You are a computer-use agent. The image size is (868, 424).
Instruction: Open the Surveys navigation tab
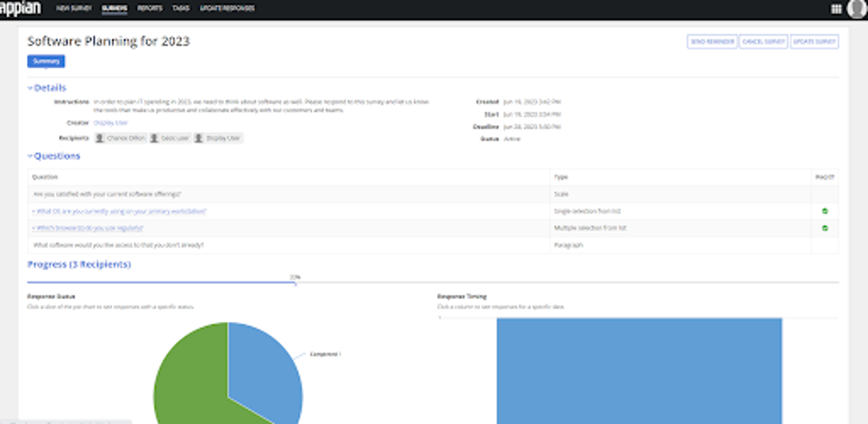[115, 8]
